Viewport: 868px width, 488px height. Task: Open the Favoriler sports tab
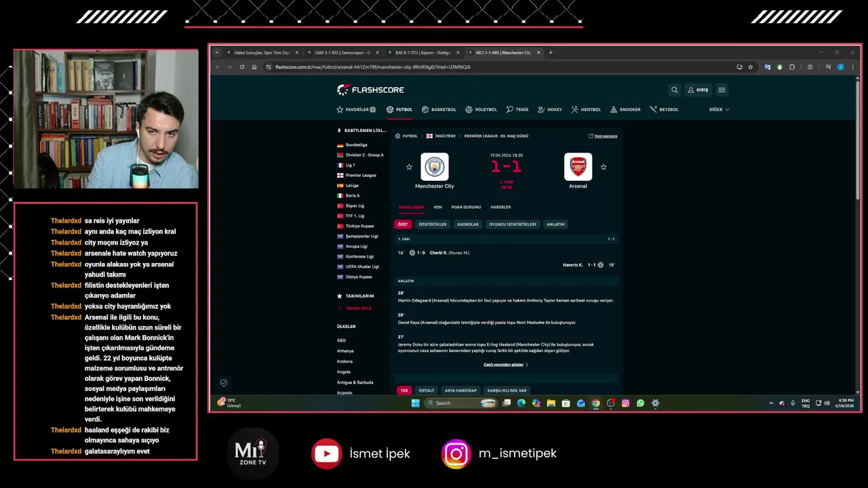(x=356, y=109)
